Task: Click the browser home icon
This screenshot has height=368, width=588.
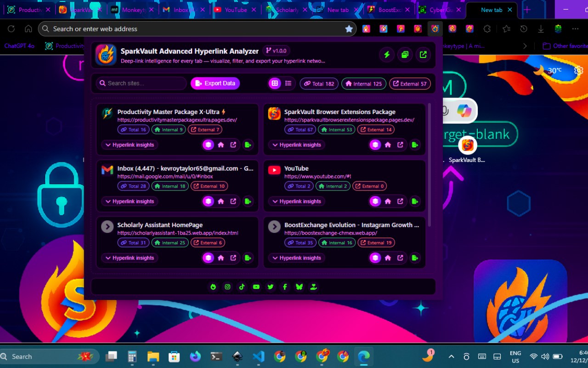Action: 28,29
